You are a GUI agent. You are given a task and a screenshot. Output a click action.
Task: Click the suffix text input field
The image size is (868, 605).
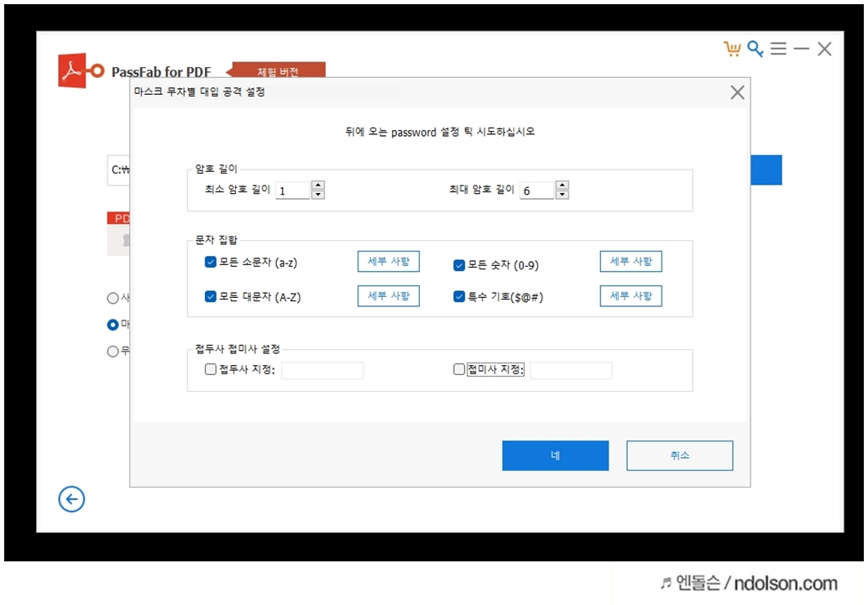pyautogui.click(x=572, y=370)
